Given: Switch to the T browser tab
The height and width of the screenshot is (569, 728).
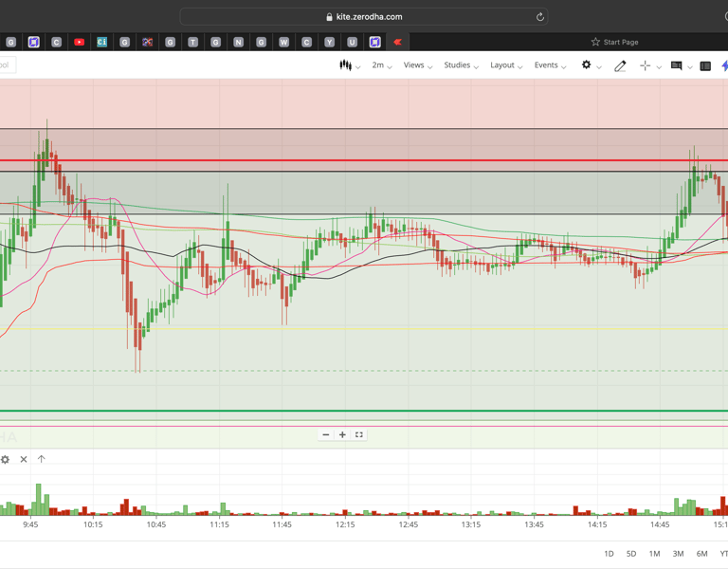Looking at the screenshot, I should tap(192, 43).
